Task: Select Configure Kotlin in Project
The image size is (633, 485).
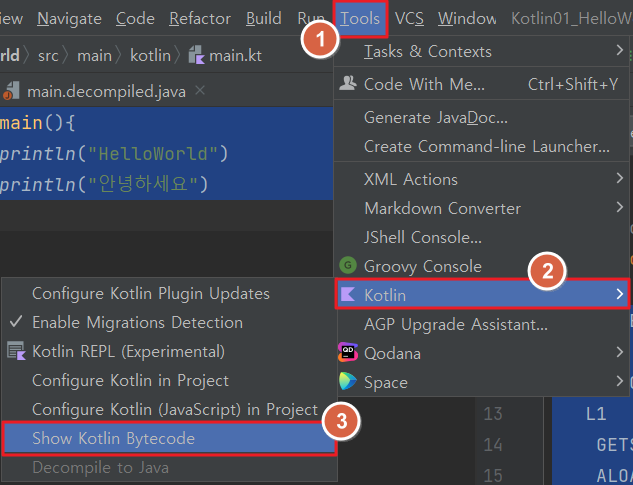Action: click(x=170, y=381)
